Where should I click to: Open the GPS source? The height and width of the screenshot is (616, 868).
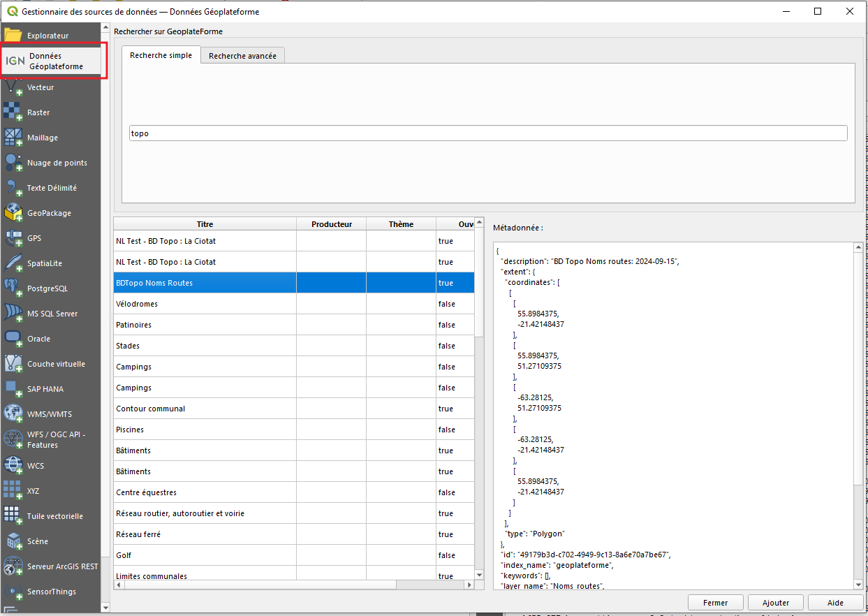pos(50,238)
